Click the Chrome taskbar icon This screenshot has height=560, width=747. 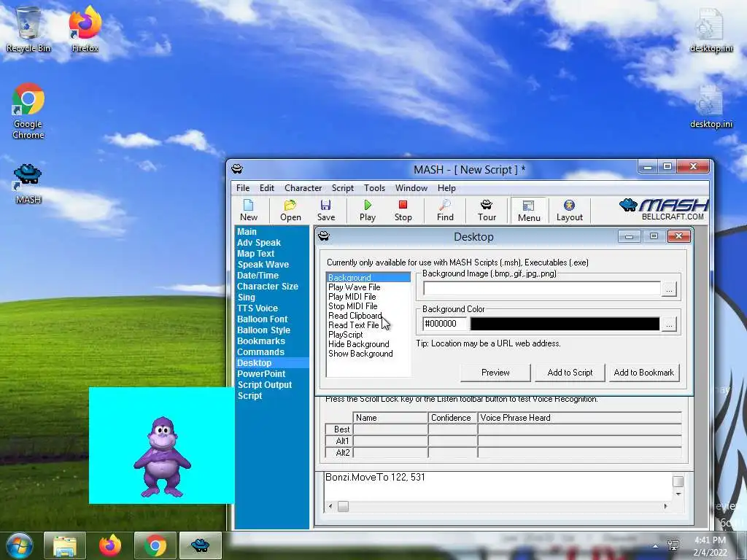[155, 545]
